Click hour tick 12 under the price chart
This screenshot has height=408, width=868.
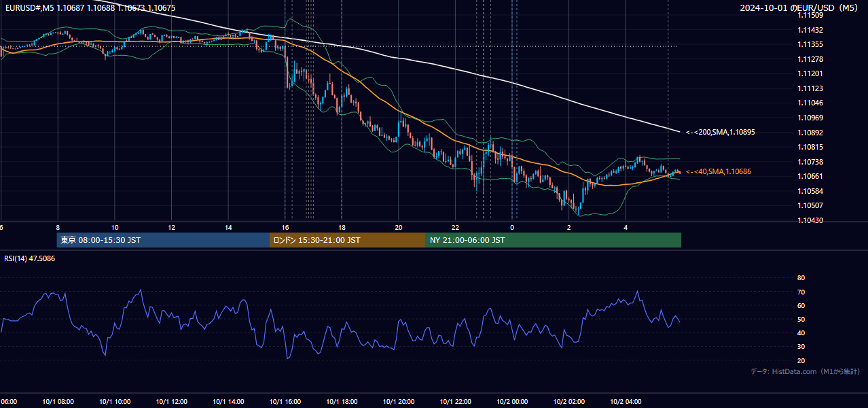click(x=172, y=228)
